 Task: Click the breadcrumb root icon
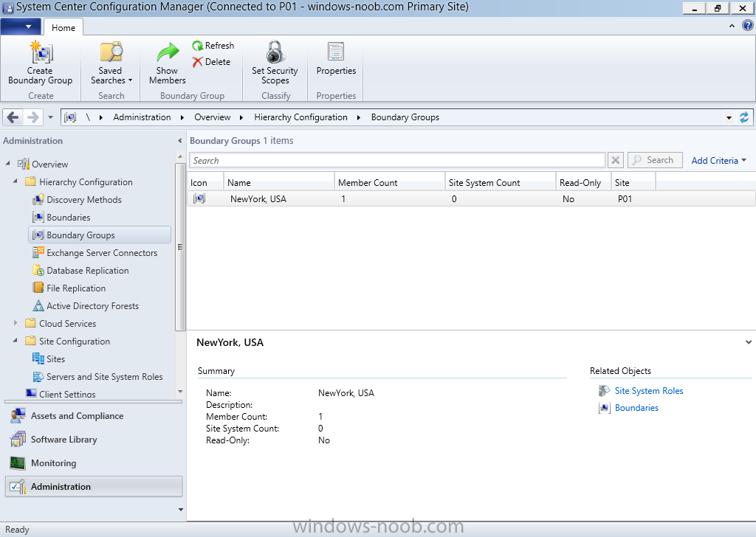[70, 117]
